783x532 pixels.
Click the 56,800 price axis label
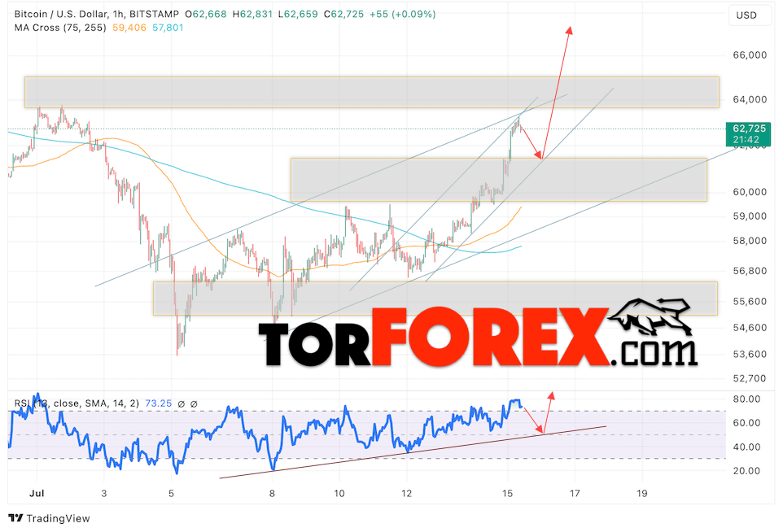pos(750,271)
